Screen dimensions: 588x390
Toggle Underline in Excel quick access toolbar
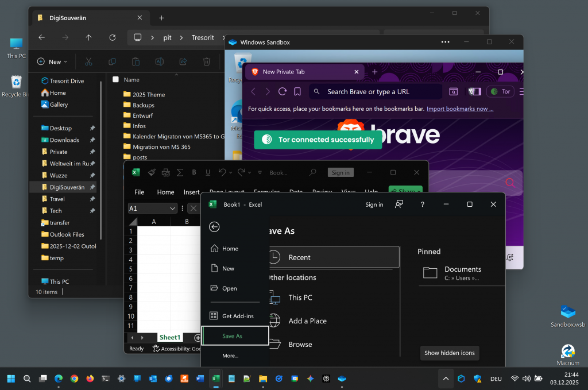207,172
